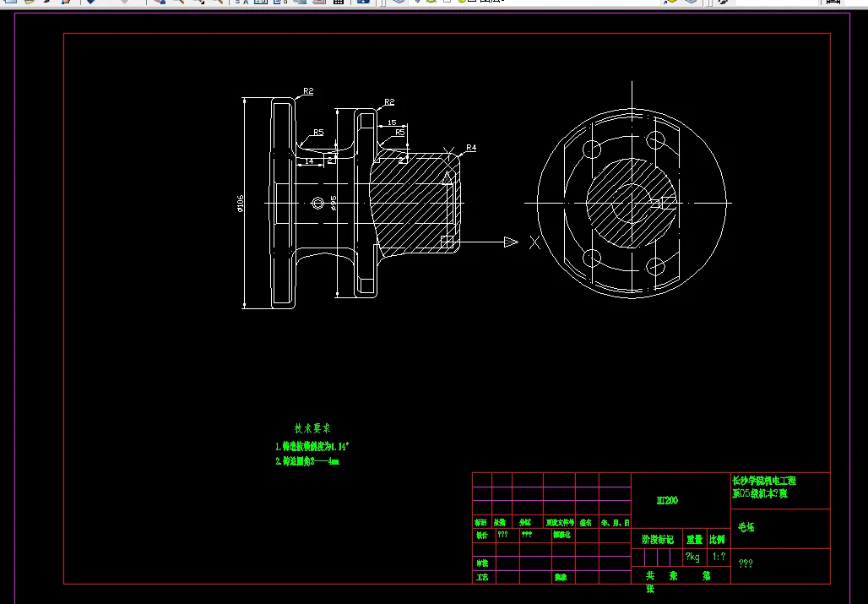Select the 分区 header cell text
868x604 pixels.
click(525, 523)
